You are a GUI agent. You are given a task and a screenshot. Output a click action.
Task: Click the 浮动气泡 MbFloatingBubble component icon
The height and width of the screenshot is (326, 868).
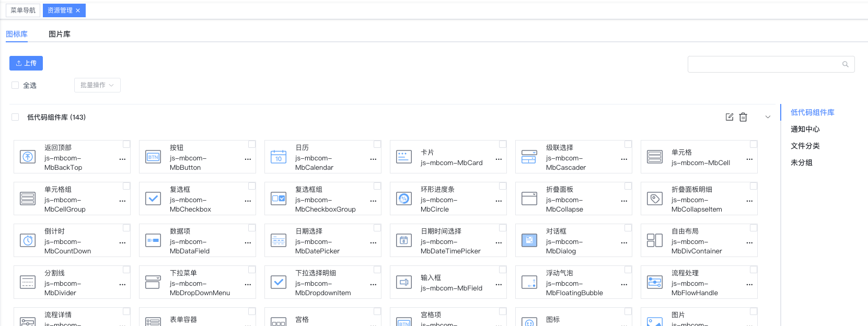529,282
